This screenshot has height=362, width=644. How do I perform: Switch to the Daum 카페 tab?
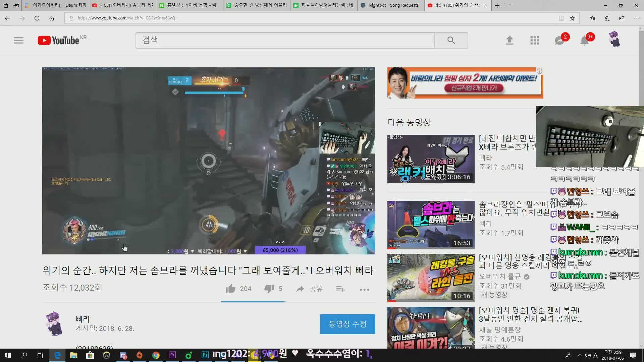coord(55,5)
